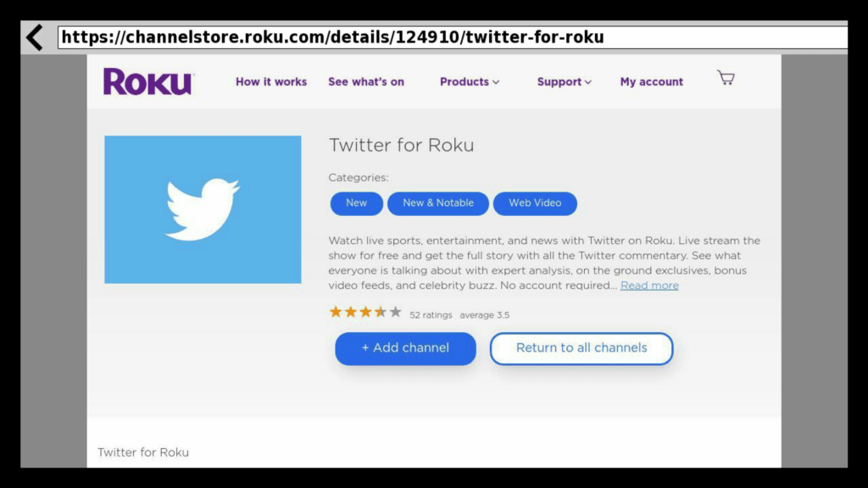Filter by the New category tag
The height and width of the screenshot is (488, 868).
357,203
